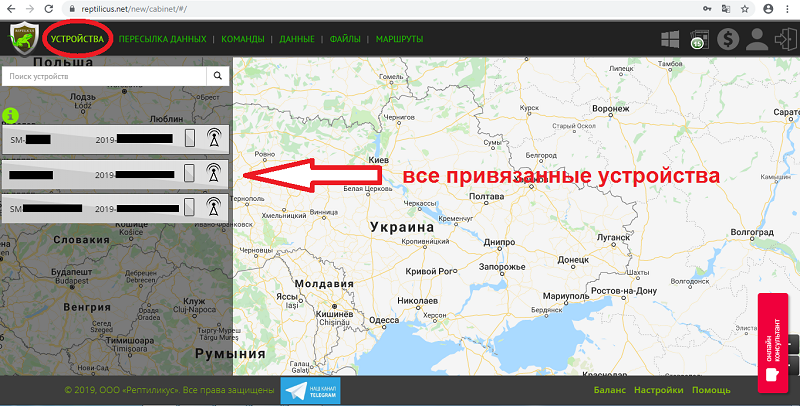The width and height of the screenshot is (800, 406).
Task: Select the first SM- device row
Action: point(115,139)
